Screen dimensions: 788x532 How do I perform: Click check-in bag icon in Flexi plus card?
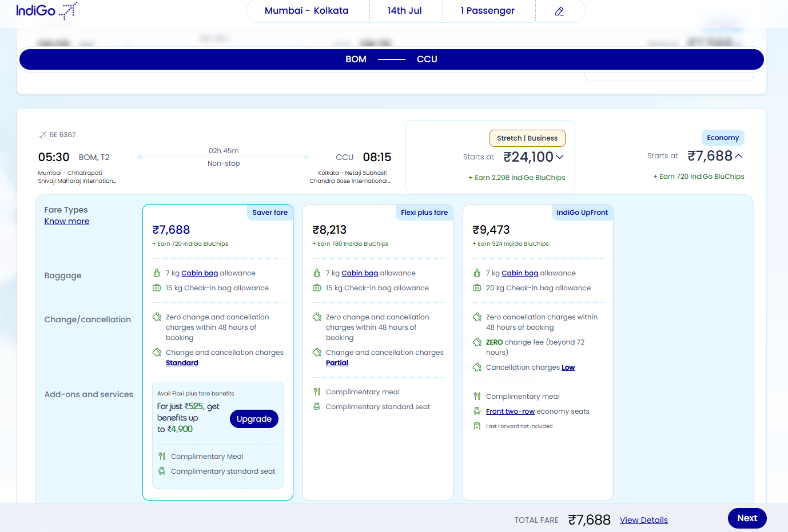pyautogui.click(x=317, y=288)
